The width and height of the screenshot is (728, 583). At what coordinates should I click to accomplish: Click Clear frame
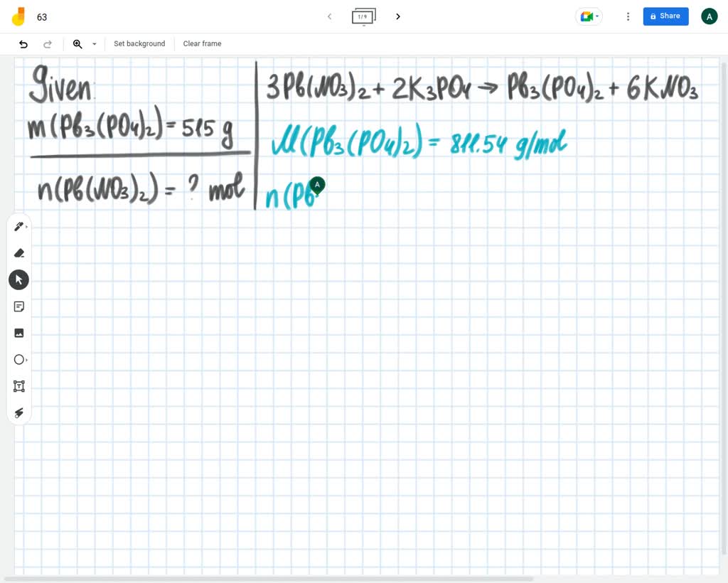pos(202,43)
